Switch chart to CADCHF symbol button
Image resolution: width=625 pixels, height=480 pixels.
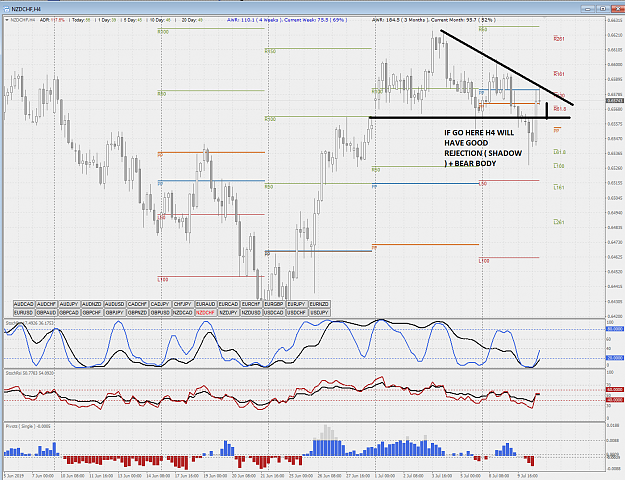tap(137, 304)
